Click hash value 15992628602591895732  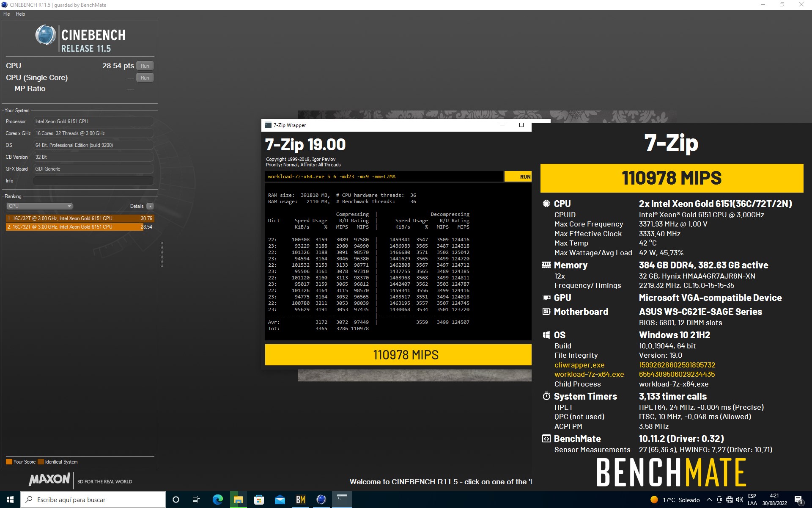677,365
